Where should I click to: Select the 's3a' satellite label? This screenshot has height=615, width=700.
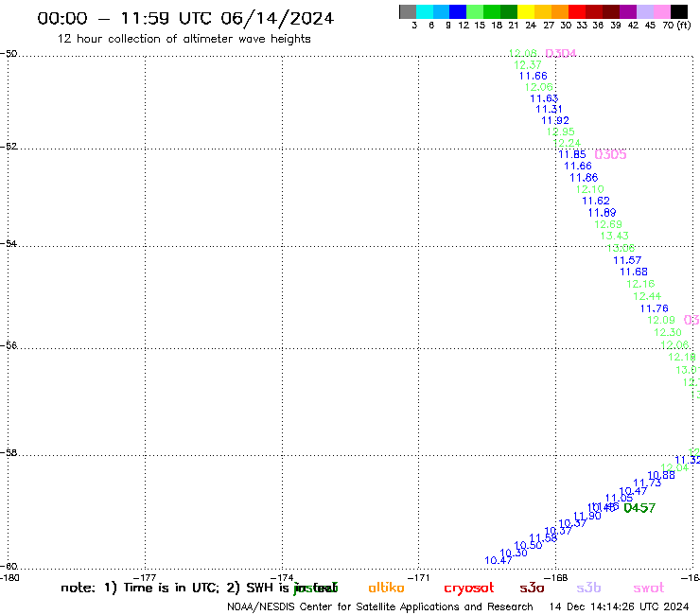(x=532, y=589)
